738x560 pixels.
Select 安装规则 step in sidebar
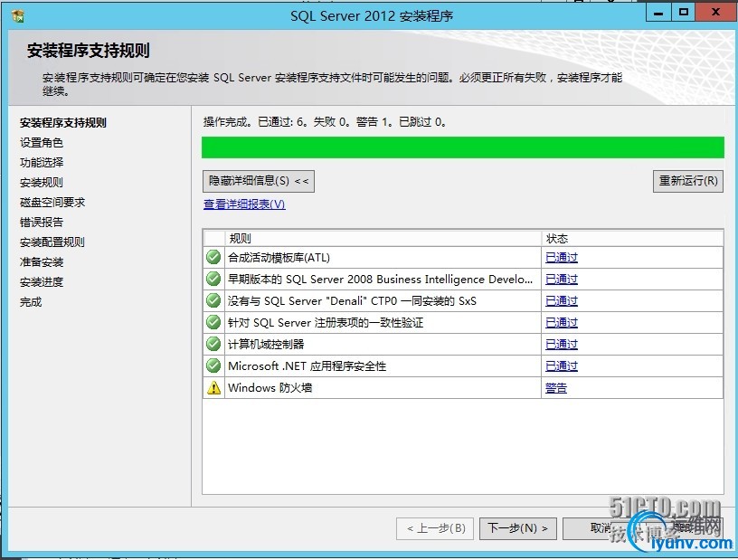[x=42, y=182]
